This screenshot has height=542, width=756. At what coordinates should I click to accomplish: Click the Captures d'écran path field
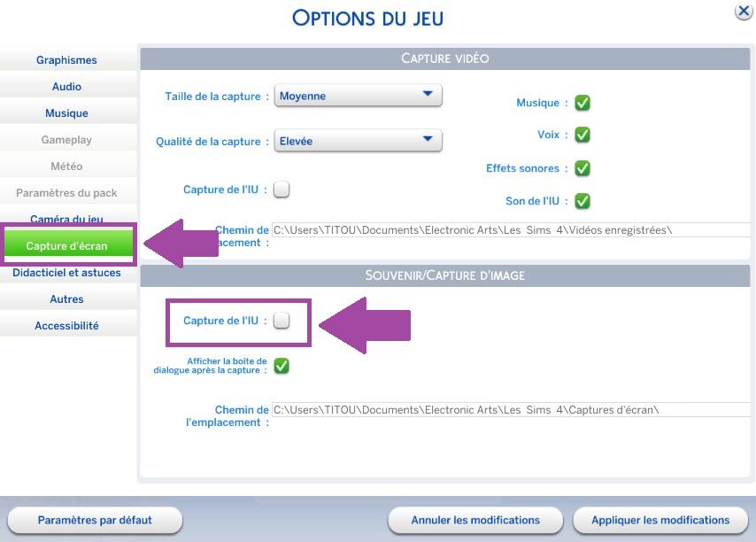511,410
